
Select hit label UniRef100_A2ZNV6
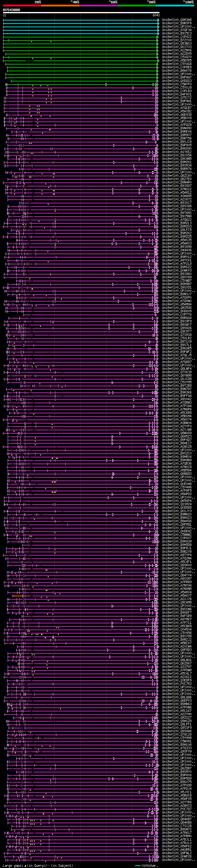(177, 50)
